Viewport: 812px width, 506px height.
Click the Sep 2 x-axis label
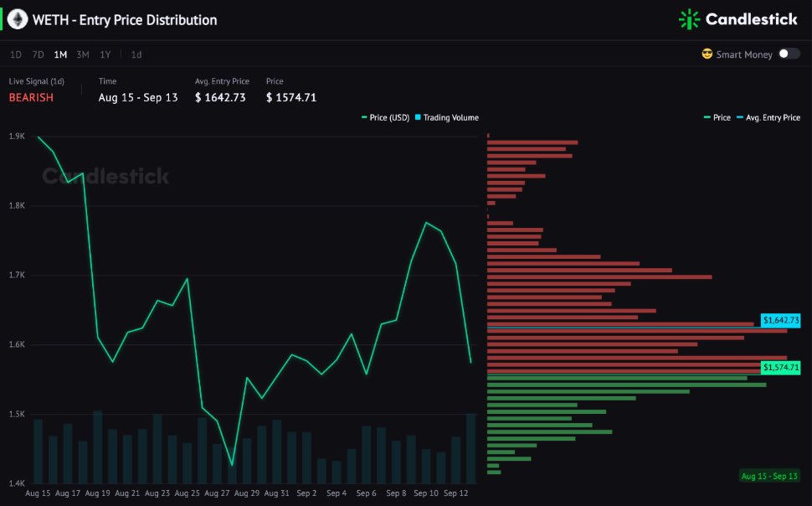pyautogui.click(x=306, y=493)
